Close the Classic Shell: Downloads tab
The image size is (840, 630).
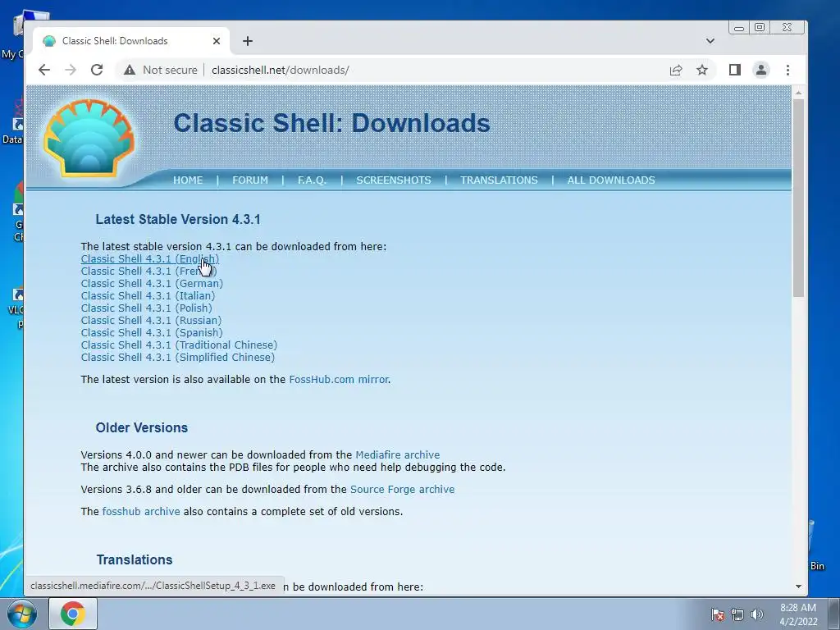tap(217, 41)
